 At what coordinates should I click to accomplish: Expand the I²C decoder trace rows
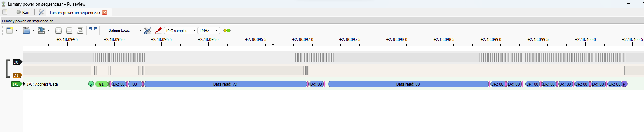[24, 84]
